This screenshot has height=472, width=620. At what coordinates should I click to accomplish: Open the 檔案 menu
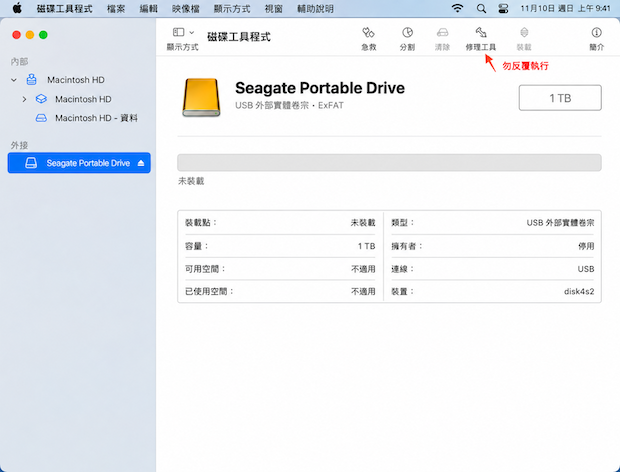116,8
